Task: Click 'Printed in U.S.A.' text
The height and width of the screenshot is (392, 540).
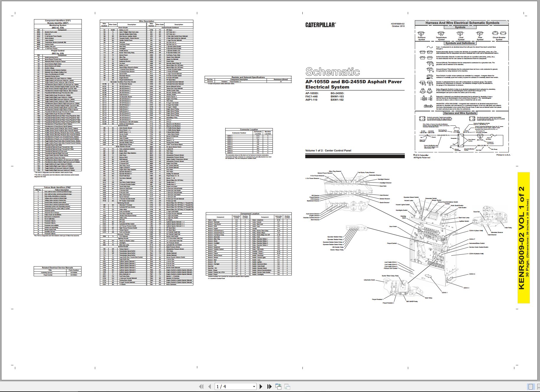Action: coord(503,155)
